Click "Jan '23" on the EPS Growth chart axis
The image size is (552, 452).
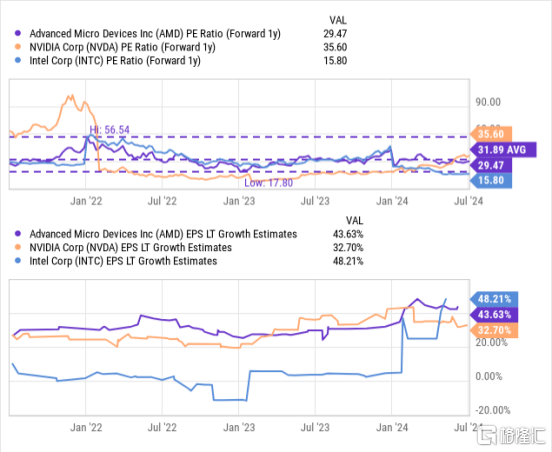pos(239,427)
